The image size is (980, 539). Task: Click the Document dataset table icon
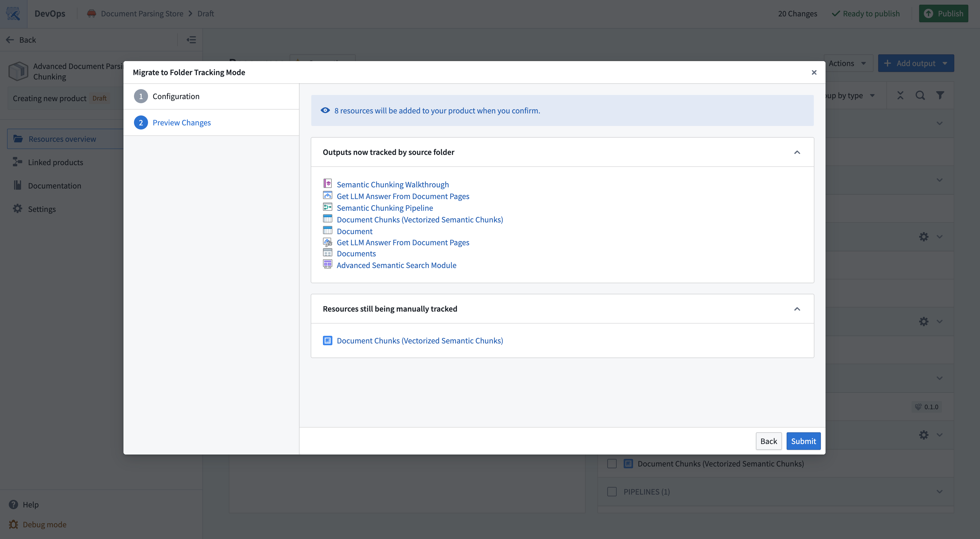[x=328, y=230]
